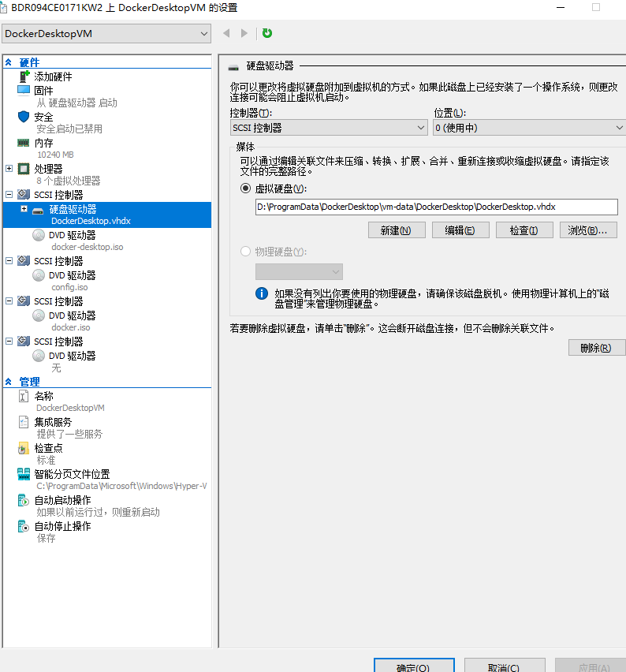The height and width of the screenshot is (672, 626).
Task: Select the 内存 tree item label
Action: (x=43, y=143)
